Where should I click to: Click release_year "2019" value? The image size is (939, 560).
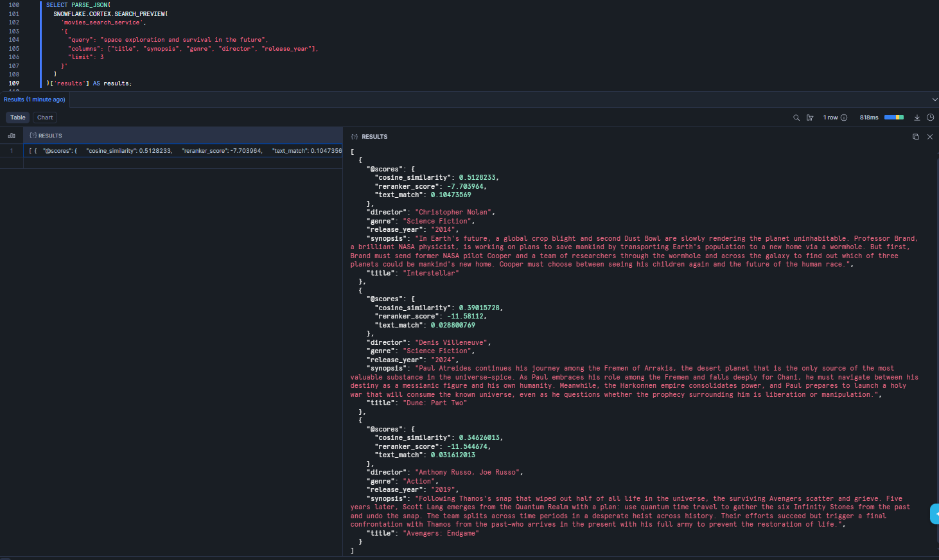(x=443, y=490)
